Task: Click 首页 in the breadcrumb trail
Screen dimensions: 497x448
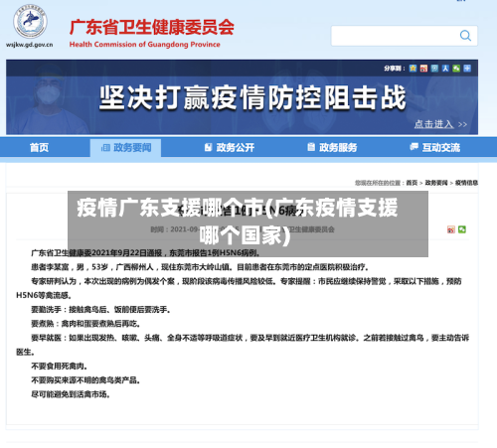Action: click(x=412, y=183)
